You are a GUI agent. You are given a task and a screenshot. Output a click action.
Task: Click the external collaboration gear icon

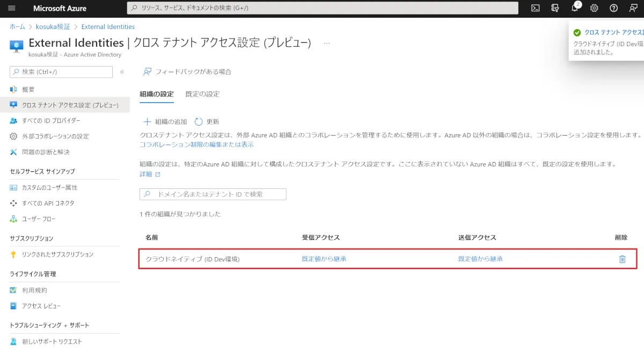click(13, 136)
